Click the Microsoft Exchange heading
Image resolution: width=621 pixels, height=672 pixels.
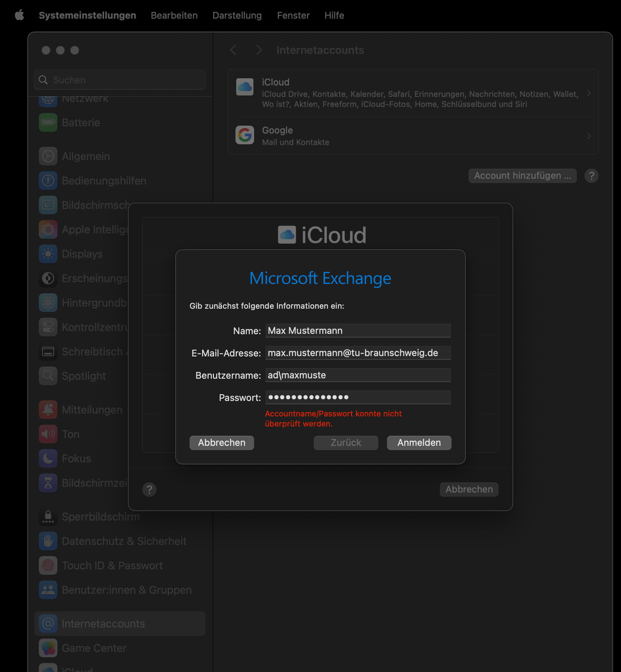pyautogui.click(x=320, y=278)
